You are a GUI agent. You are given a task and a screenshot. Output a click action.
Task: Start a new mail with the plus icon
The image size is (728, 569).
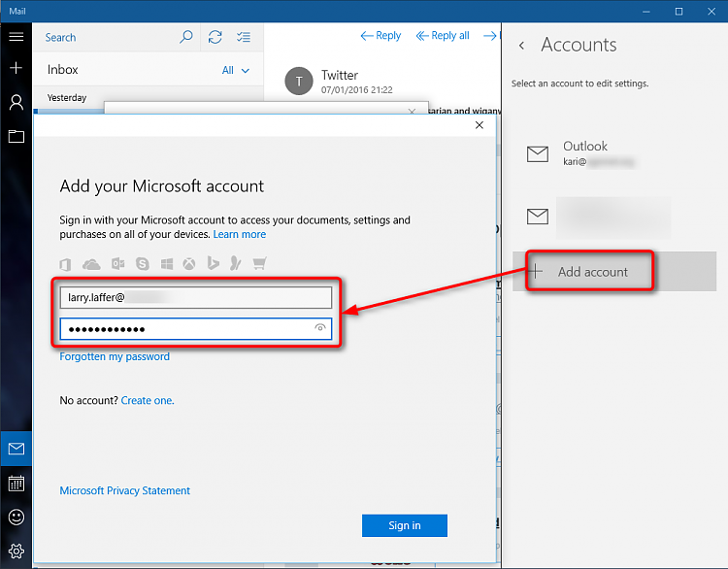pos(17,68)
